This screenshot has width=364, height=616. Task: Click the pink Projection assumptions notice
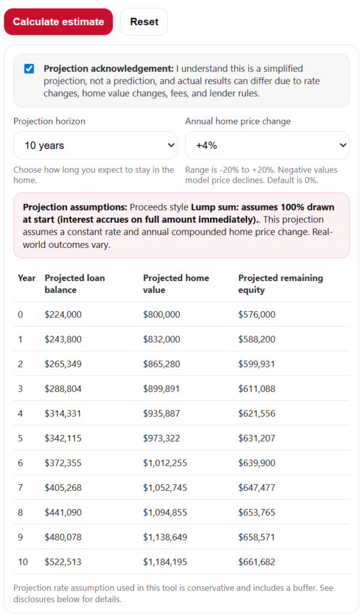(x=181, y=225)
